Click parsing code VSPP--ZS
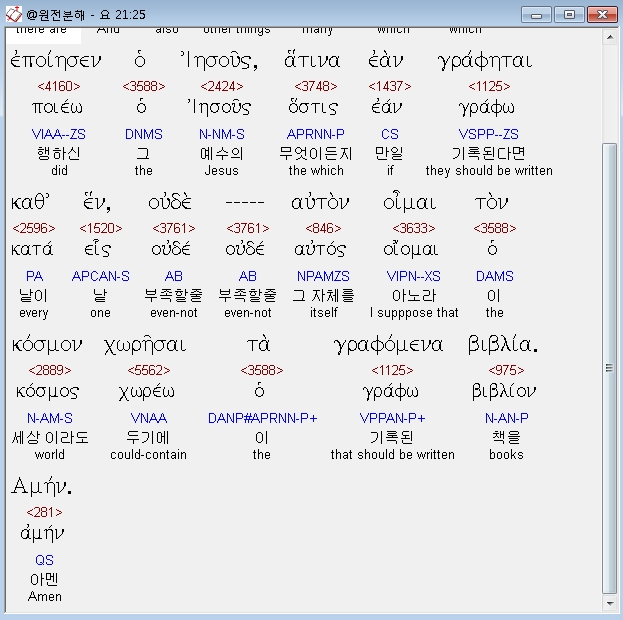Viewport: 623px width, 620px height. tap(488, 134)
